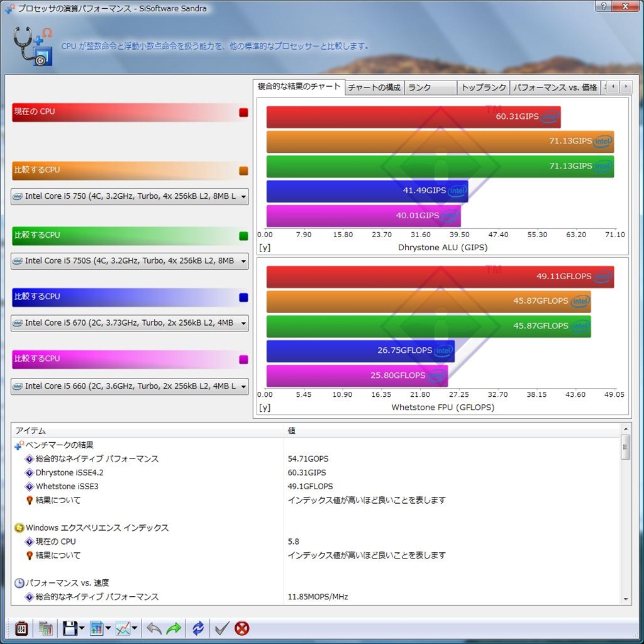Click the gray checkmark OK icon
Image resolution: width=644 pixels, height=644 pixels.
point(222,628)
